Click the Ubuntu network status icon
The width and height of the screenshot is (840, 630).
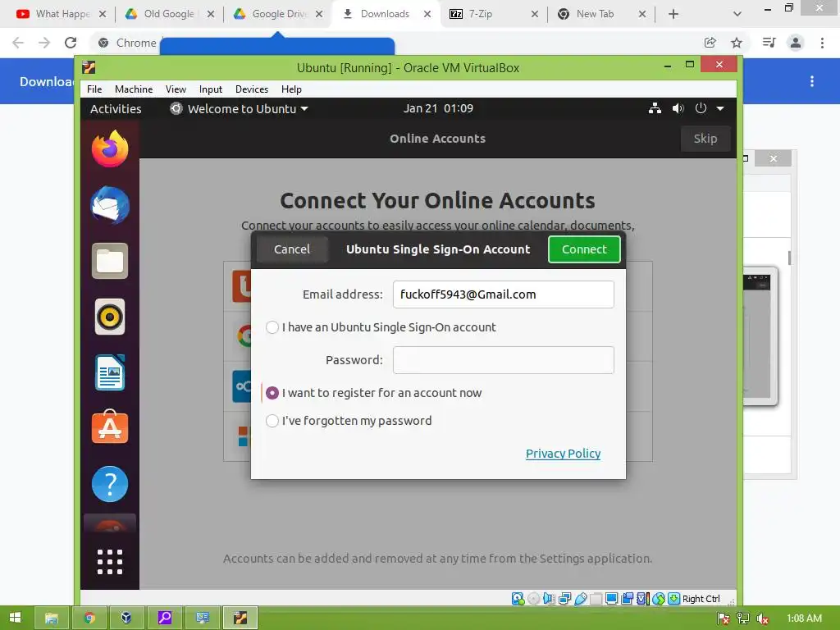[655, 108]
